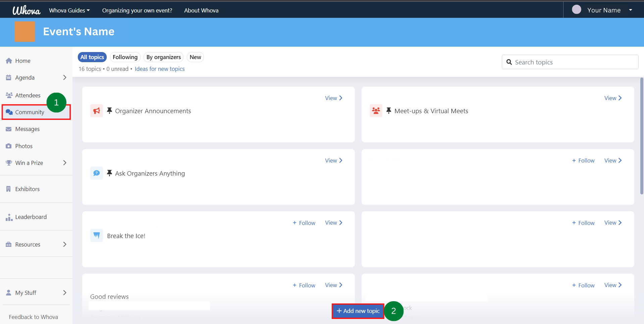
Task: Open the Leaderboard sidebar icon
Action: pos(9,217)
